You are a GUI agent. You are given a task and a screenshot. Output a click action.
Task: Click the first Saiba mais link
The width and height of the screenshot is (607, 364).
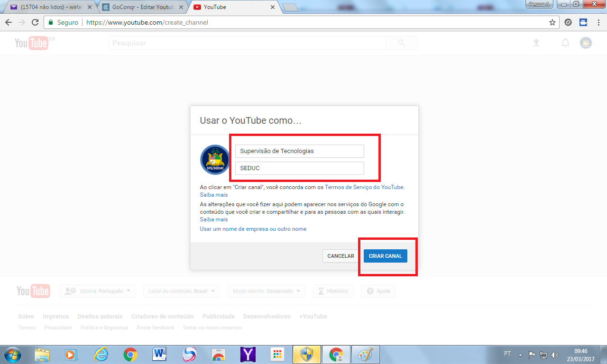point(214,195)
